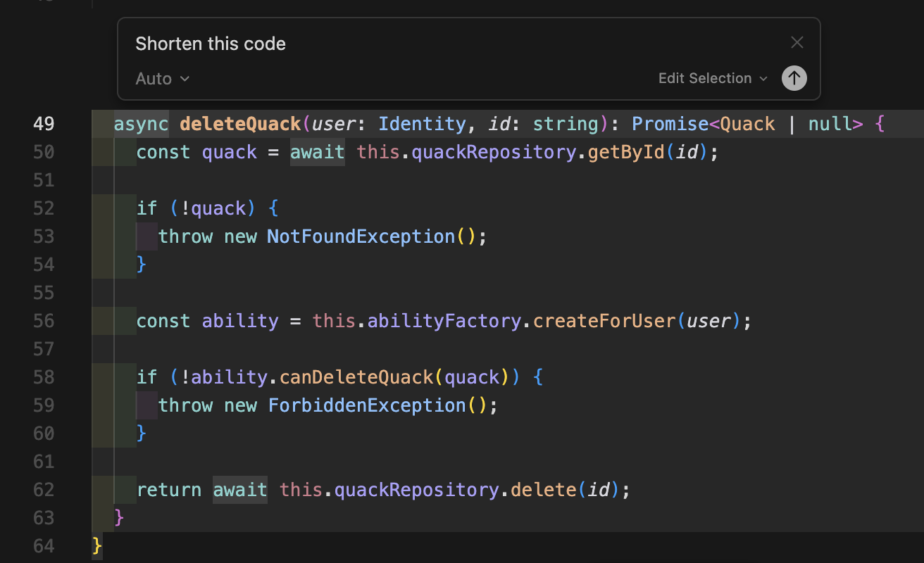Click line number 62 in the gutter
Screen dimensions: 924x563
click(43, 489)
